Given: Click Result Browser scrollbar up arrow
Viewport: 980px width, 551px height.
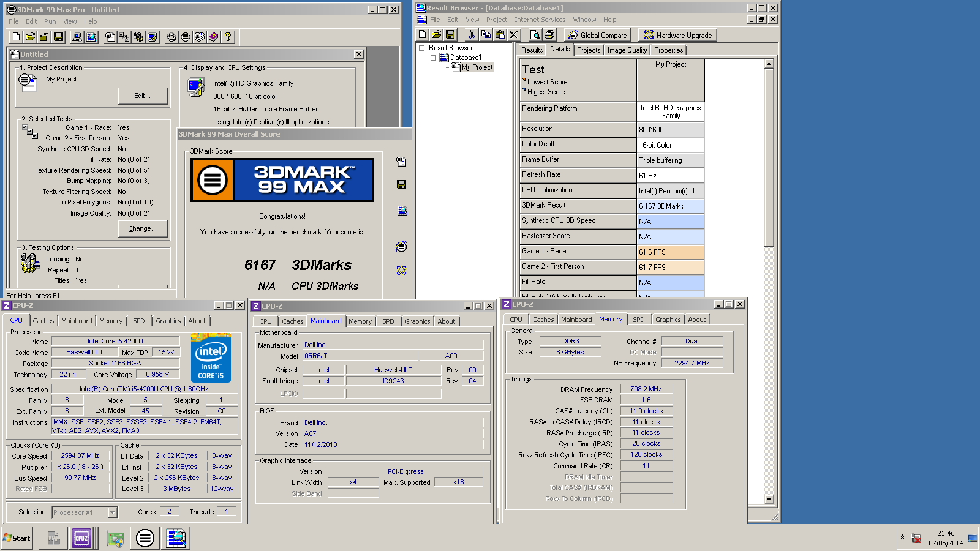Looking at the screenshot, I should [769, 64].
